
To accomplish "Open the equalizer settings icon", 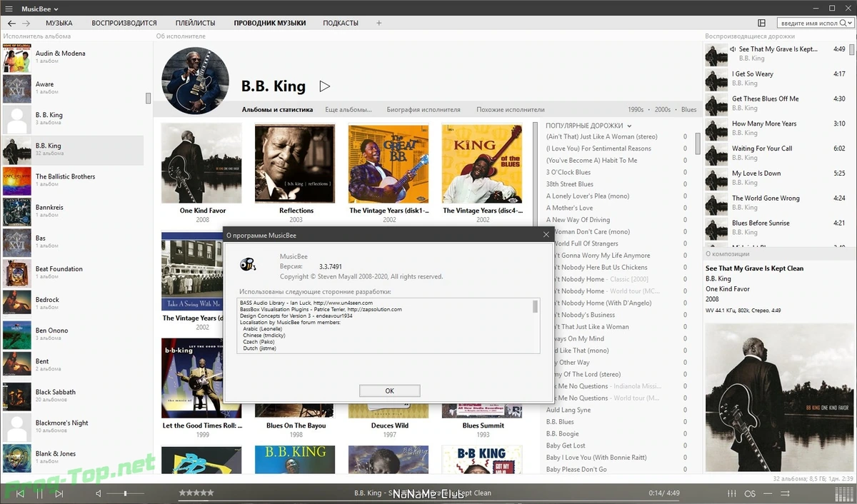I will pyautogui.click(x=732, y=493).
